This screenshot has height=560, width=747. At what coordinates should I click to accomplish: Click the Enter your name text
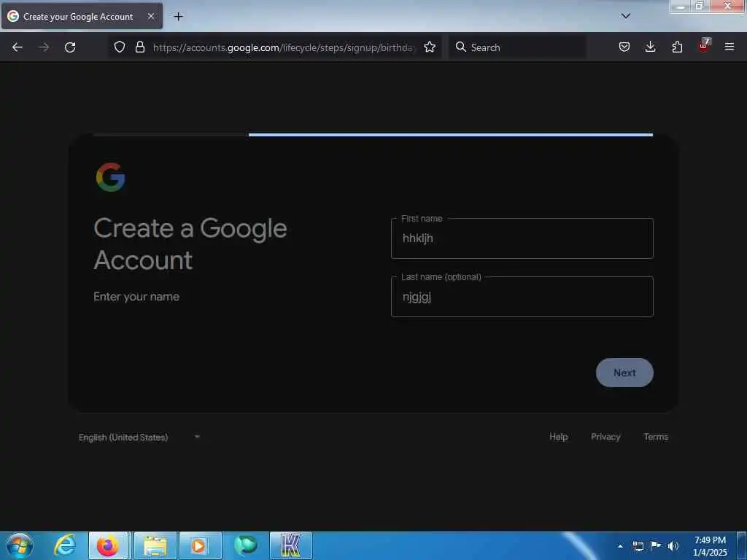click(136, 296)
